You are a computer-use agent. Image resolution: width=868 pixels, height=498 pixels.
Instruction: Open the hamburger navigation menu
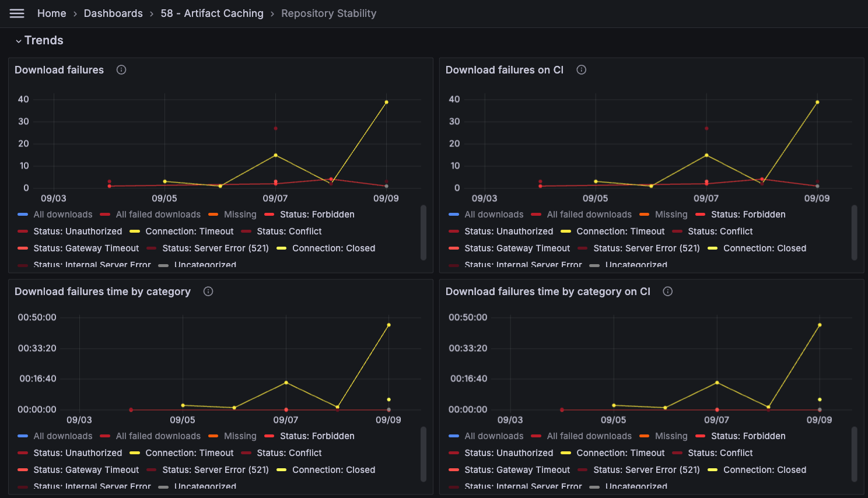pyautogui.click(x=17, y=13)
